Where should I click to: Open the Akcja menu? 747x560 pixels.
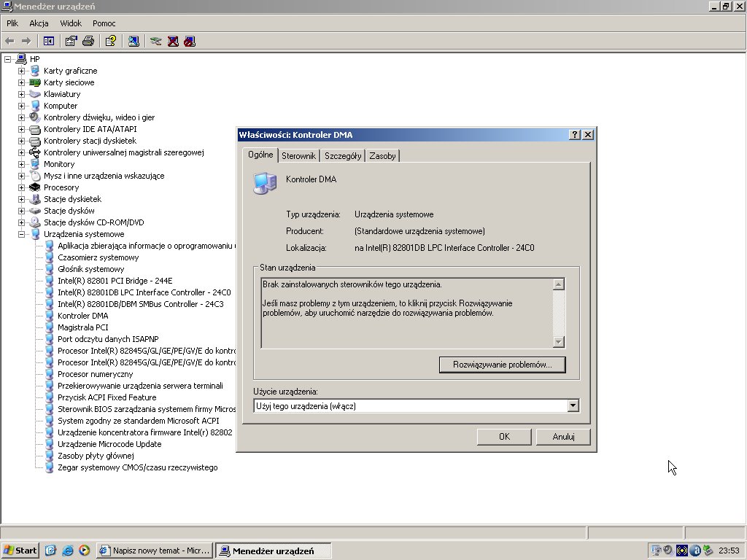pyautogui.click(x=39, y=23)
